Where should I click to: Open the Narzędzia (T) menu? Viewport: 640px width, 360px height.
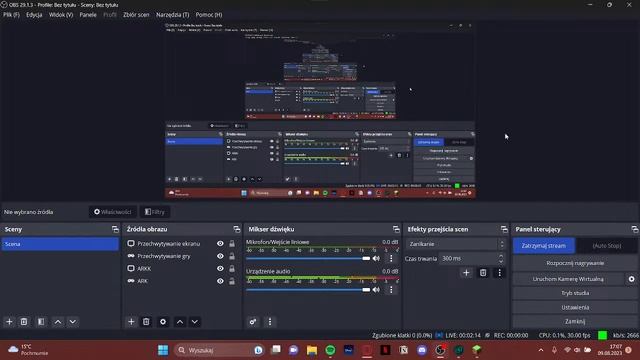click(173, 15)
